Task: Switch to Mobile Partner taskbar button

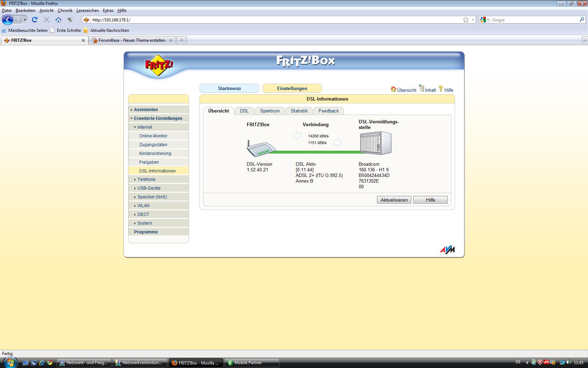Action: click(x=252, y=363)
